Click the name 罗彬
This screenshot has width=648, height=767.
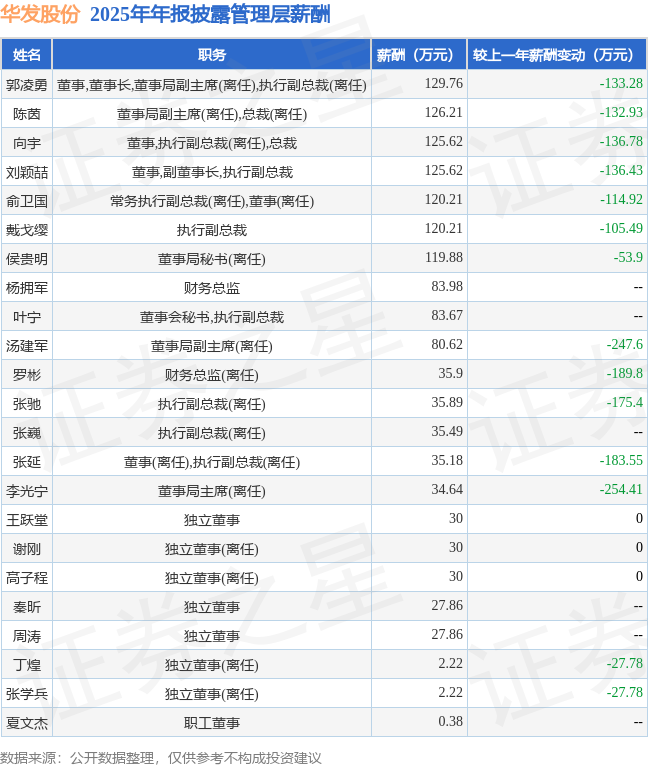[26, 375]
